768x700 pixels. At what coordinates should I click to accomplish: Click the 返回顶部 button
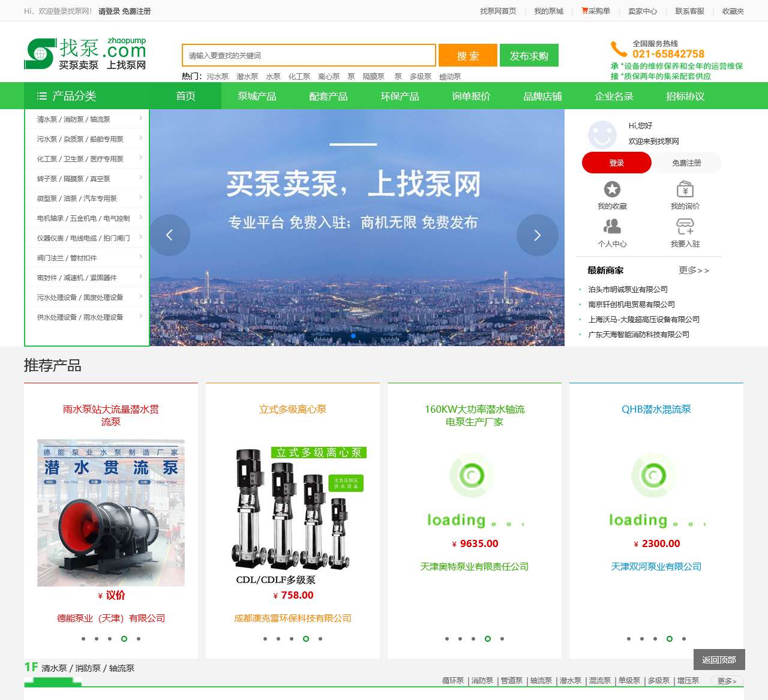click(719, 660)
